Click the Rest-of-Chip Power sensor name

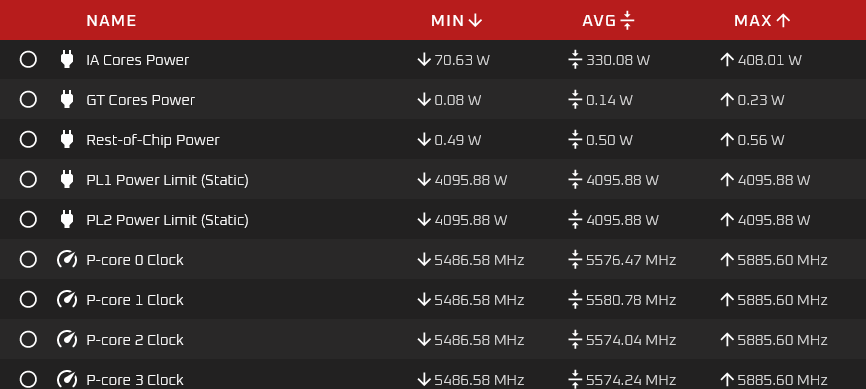coord(152,140)
